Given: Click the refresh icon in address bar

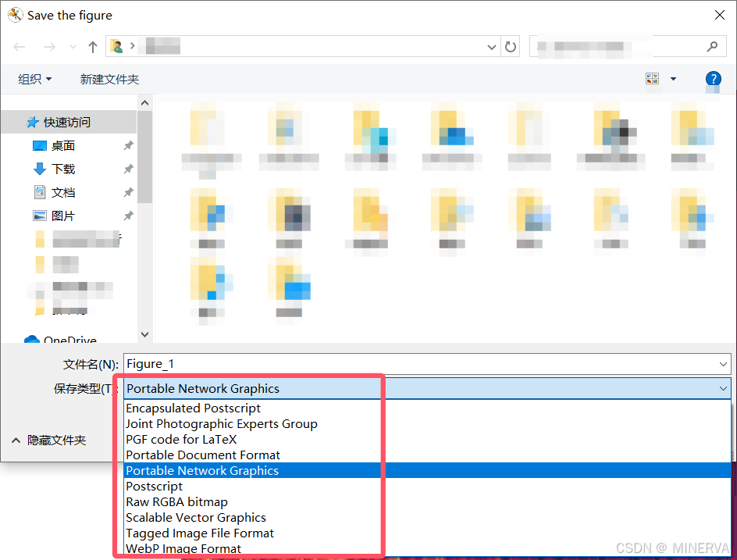Looking at the screenshot, I should (511, 46).
